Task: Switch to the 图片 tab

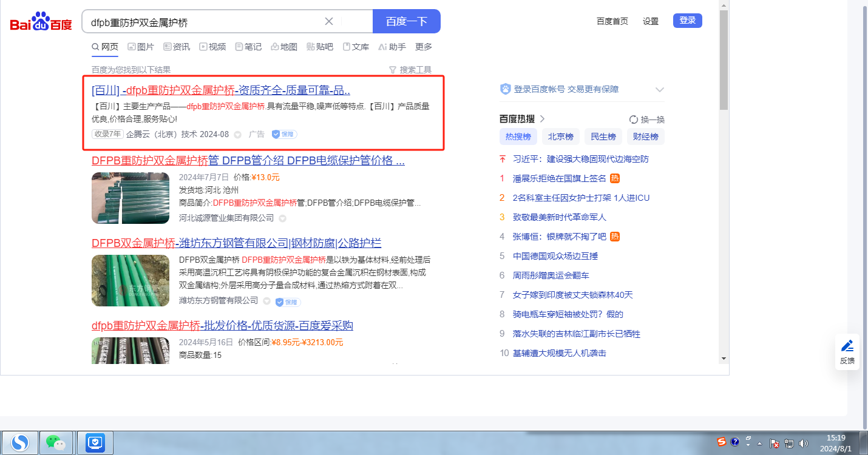Action: [x=141, y=47]
